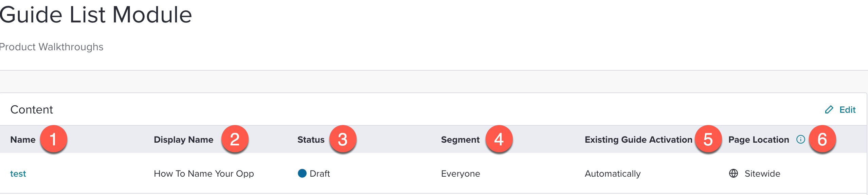868x195 pixels.
Task: Click red annotation marker 3
Action: [x=343, y=139]
